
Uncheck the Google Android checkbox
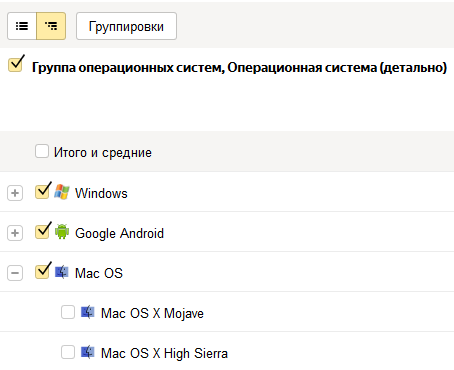click(x=42, y=232)
